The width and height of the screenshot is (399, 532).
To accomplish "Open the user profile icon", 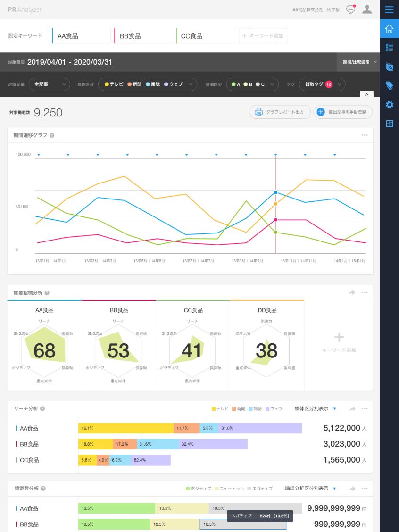I will (x=367, y=9).
